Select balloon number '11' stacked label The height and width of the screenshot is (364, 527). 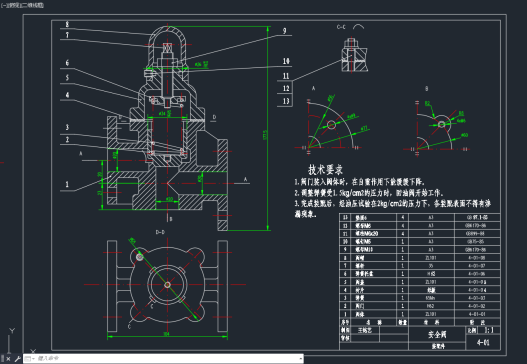(286, 76)
